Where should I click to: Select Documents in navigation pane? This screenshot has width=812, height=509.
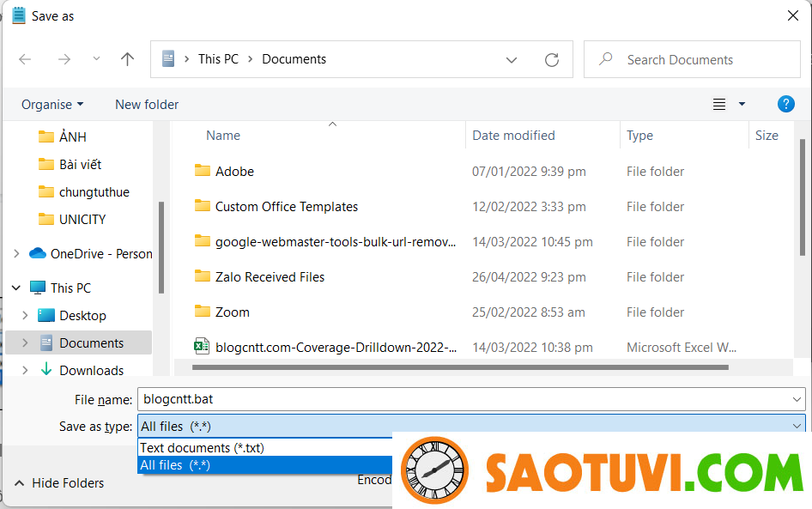(82, 342)
